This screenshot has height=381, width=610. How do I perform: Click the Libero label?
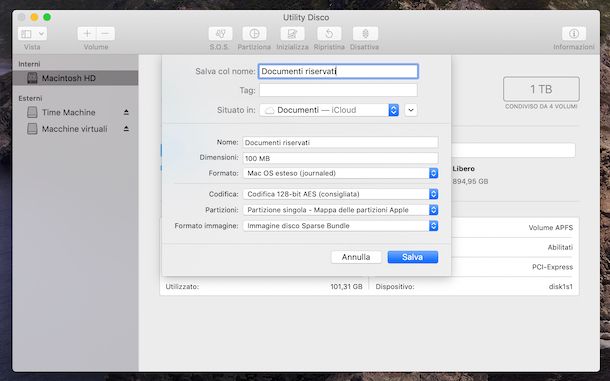click(463, 169)
